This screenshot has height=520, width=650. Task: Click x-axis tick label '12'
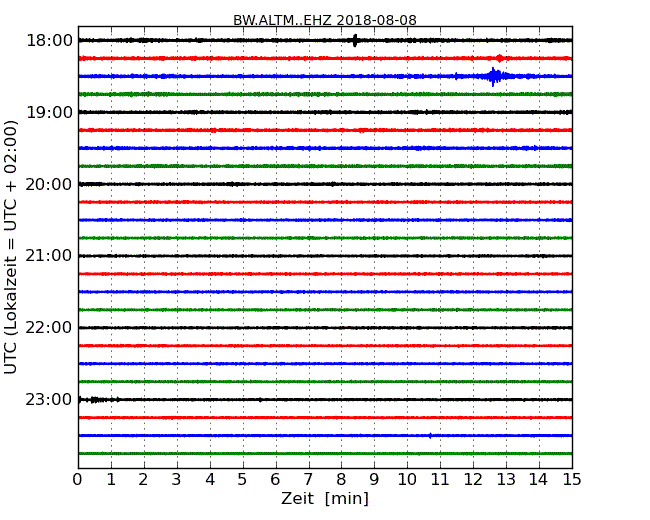[x=473, y=480]
